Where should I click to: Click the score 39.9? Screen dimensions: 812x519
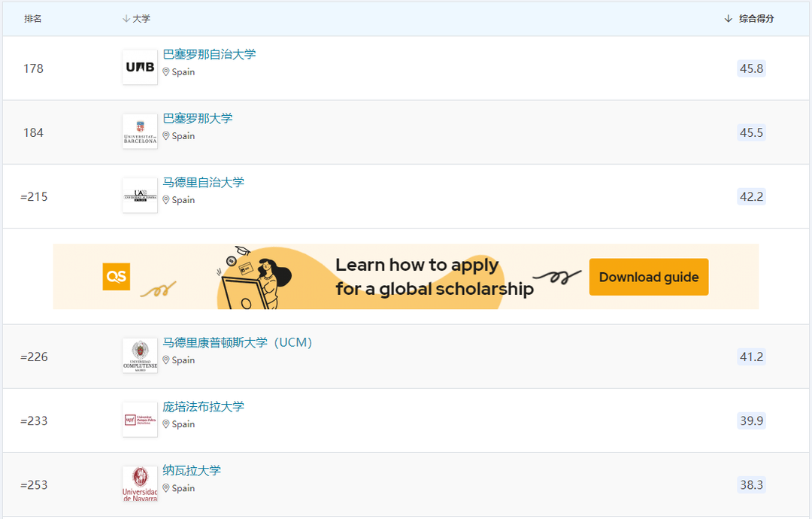click(751, 420)
